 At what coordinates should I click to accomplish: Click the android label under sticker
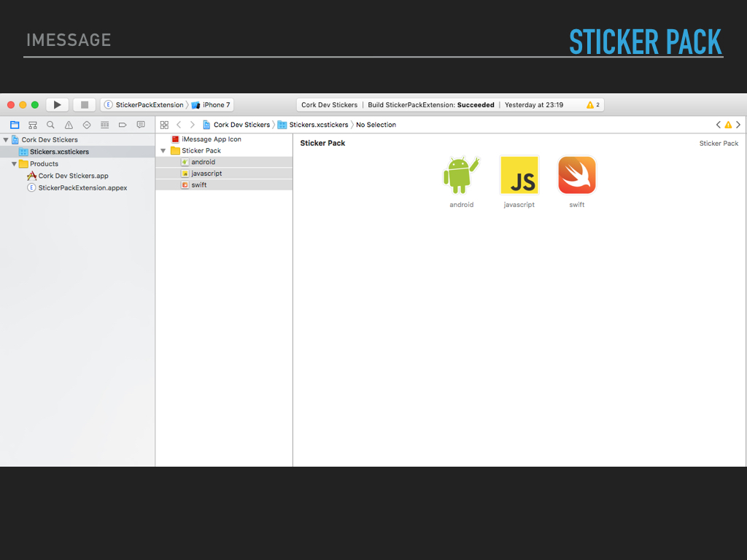[461, 205]
